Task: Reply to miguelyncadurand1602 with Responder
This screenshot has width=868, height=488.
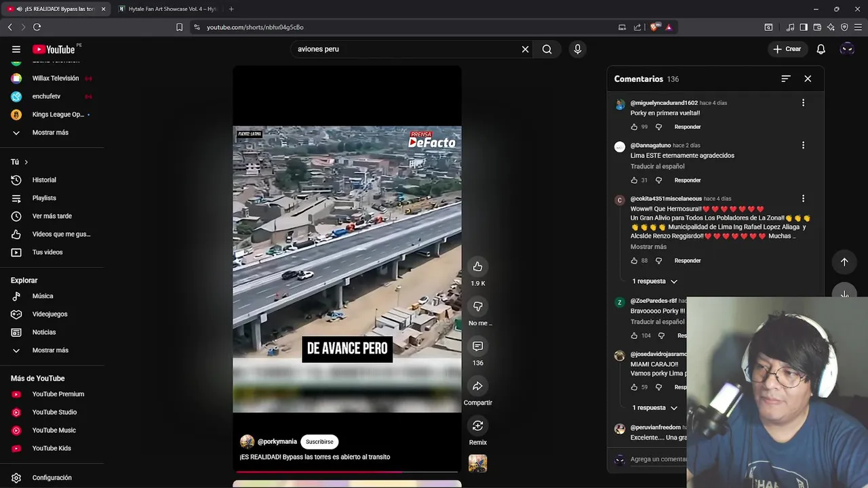Action: 687,127
